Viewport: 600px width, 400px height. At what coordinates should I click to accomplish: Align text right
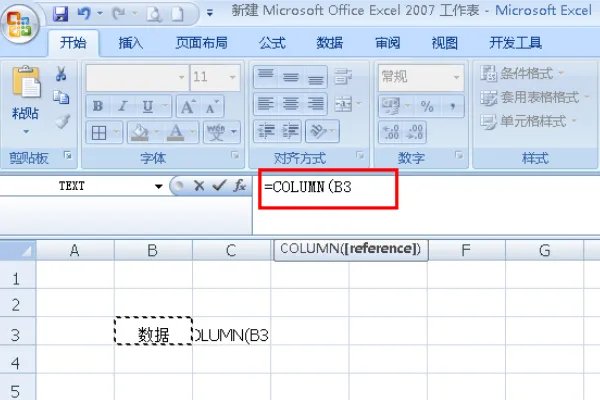tap(315, 104)
